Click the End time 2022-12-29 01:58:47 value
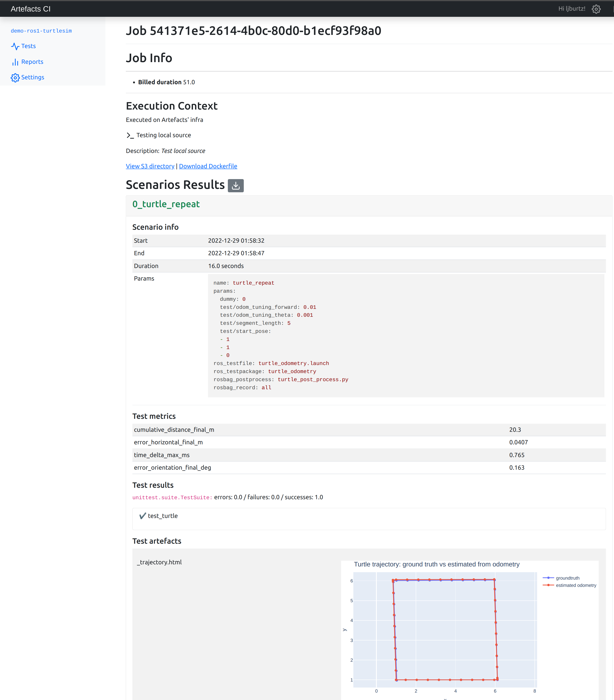 236,253
